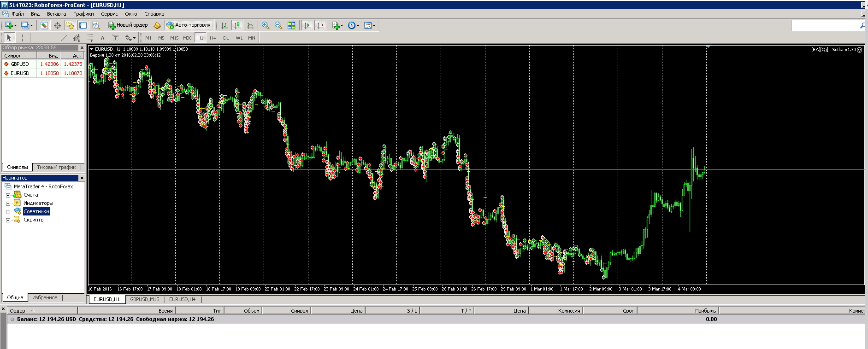Expand the Скрипты tree node

(x=8, y=220)
